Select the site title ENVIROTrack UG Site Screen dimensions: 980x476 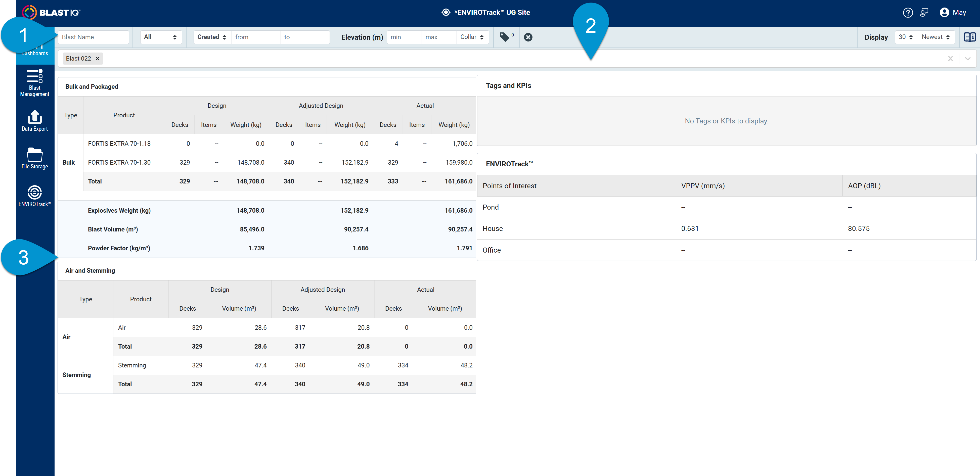tap(492, 13)
